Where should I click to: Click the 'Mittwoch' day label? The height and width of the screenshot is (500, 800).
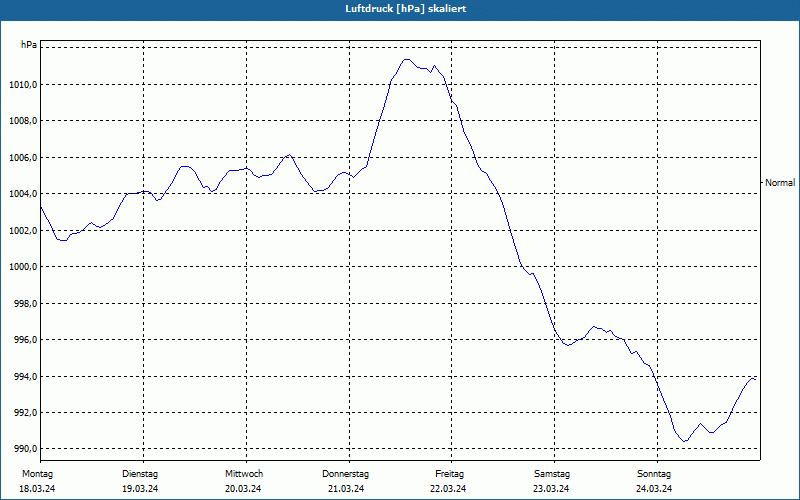(244, 474)
